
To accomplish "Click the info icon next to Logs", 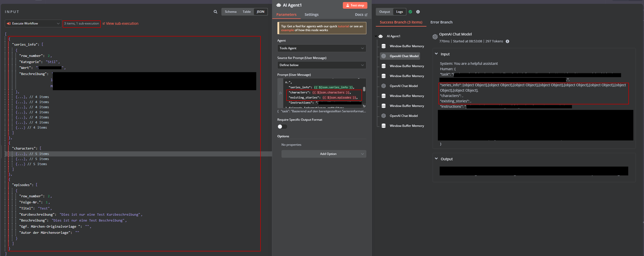I will pos(418,12).
